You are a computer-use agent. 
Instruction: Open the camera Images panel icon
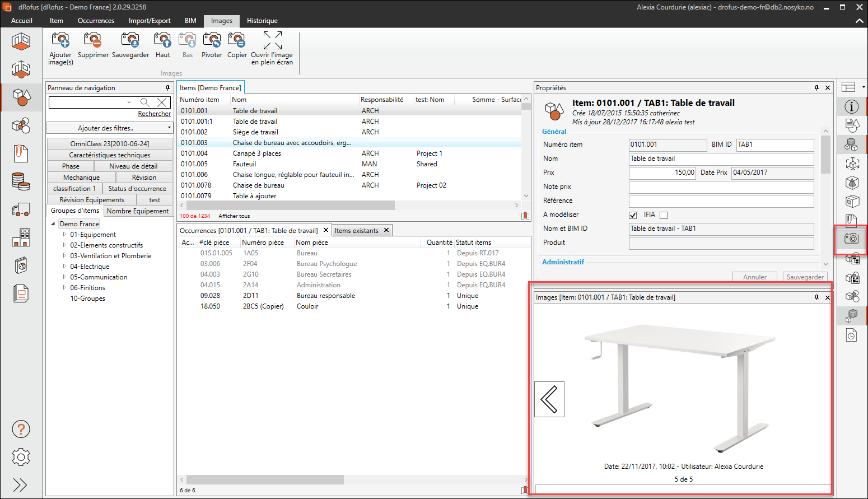851,239
